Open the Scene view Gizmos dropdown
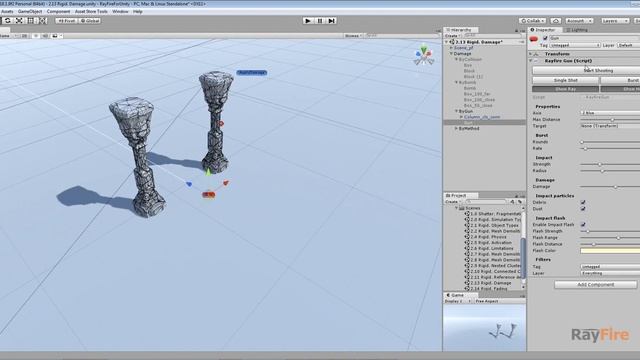 353,36
